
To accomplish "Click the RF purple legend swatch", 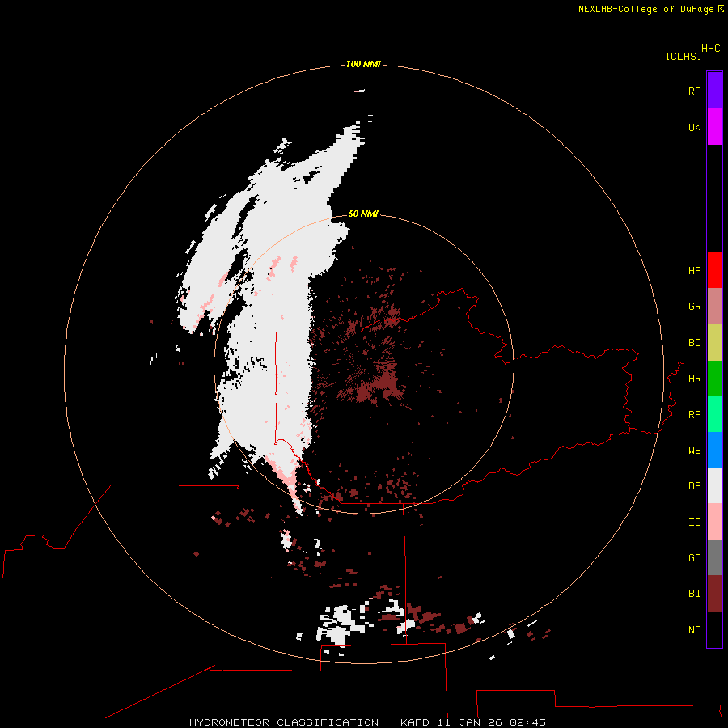I will [714, 91].
